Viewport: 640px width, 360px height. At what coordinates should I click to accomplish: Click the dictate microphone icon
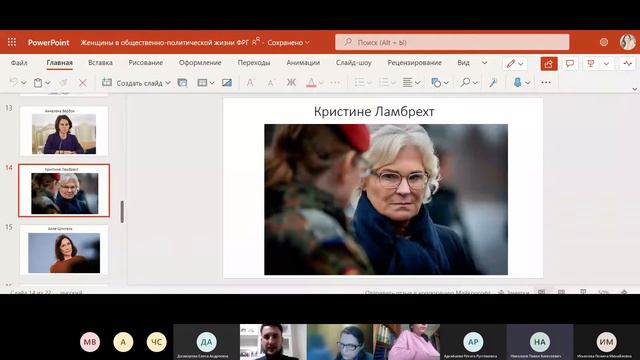[518, 83]
